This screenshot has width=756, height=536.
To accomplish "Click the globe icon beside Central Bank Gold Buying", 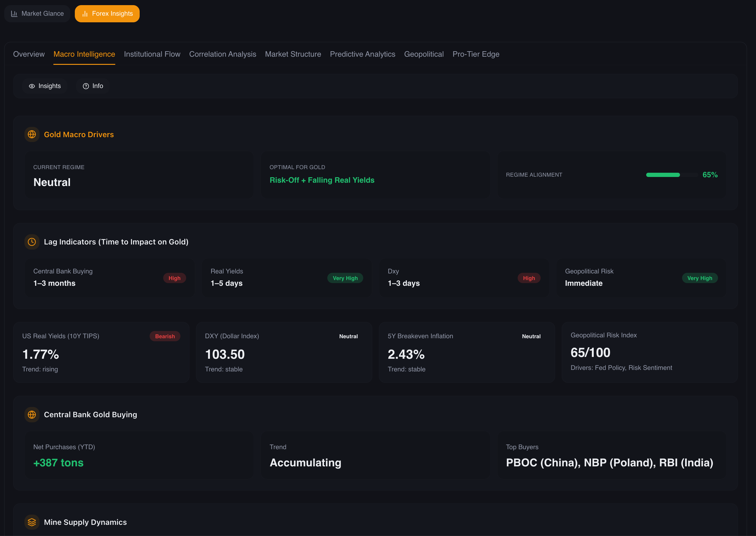I will point(32,415).
